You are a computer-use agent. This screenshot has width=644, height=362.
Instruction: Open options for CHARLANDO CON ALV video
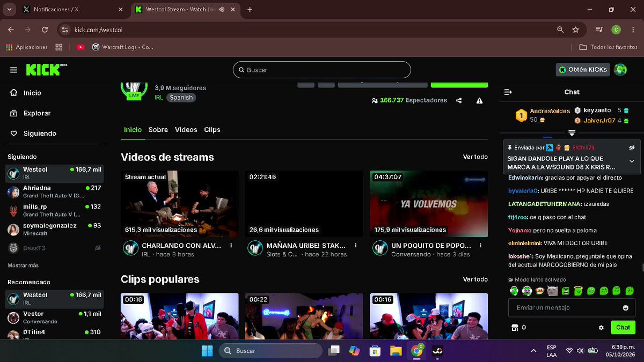(231, 245)
